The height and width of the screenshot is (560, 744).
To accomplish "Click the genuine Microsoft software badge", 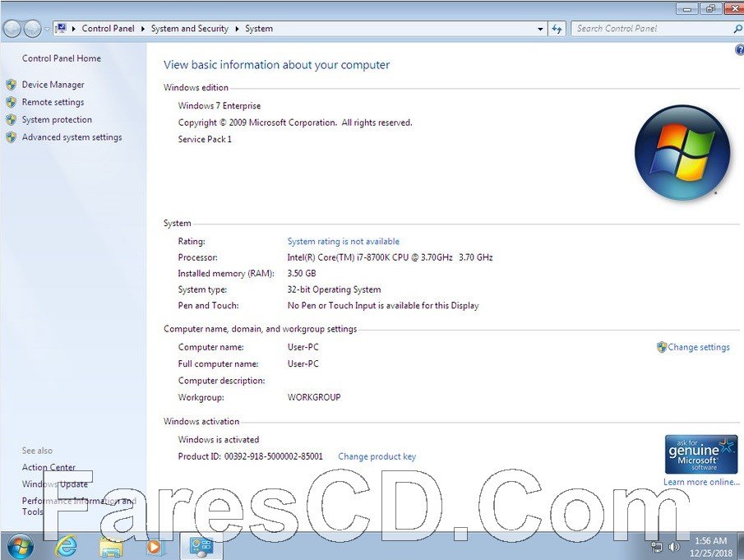I will tap(700, 454).
